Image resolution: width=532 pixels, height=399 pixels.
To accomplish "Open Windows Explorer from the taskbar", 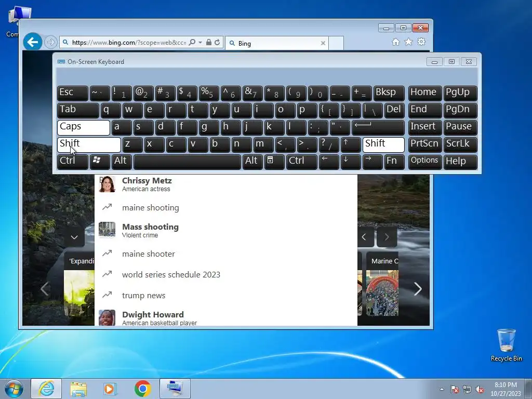I will [78, 389].
